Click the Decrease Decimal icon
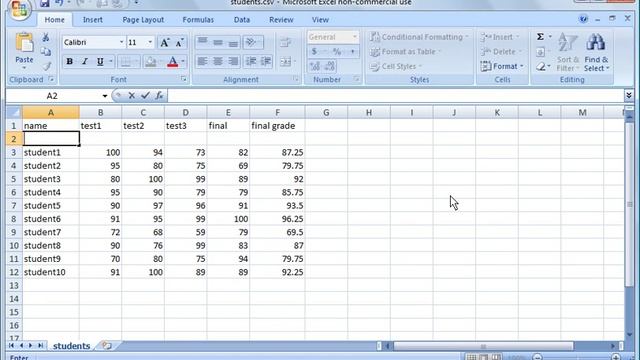The image size is (640, 360). (x=330, y=66)
